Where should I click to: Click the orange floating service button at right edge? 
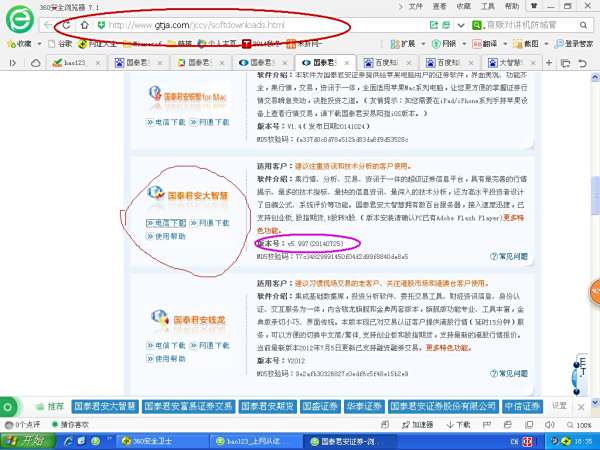coord(595,292)
